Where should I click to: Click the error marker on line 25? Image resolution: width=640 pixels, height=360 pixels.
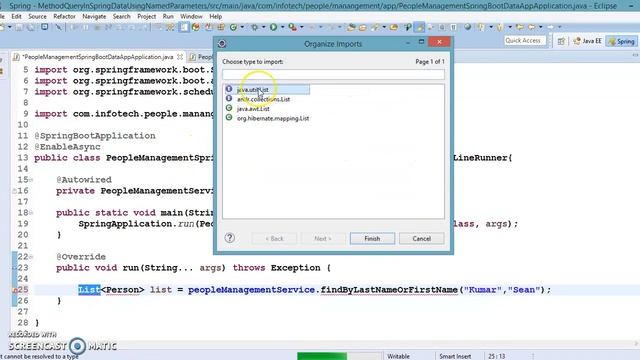click(x=14, y=290)
